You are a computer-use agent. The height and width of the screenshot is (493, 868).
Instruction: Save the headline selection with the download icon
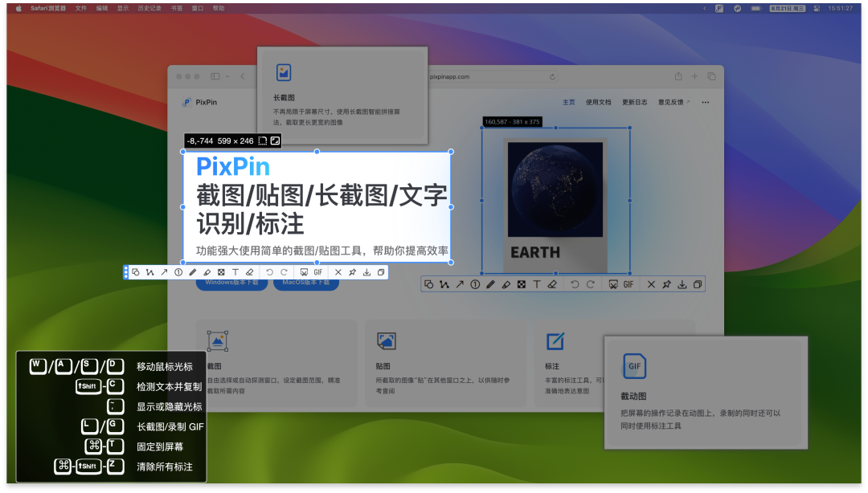(x=366, y=272)
